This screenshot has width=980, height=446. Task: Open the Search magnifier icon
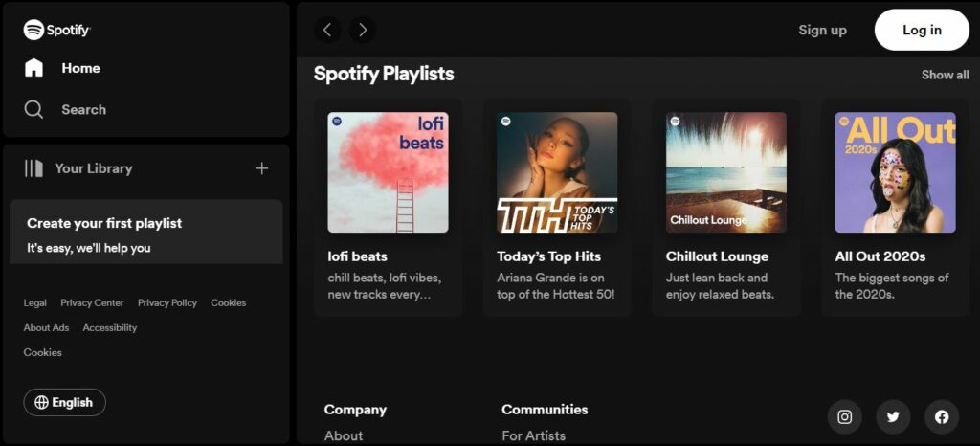pos(33,109)
